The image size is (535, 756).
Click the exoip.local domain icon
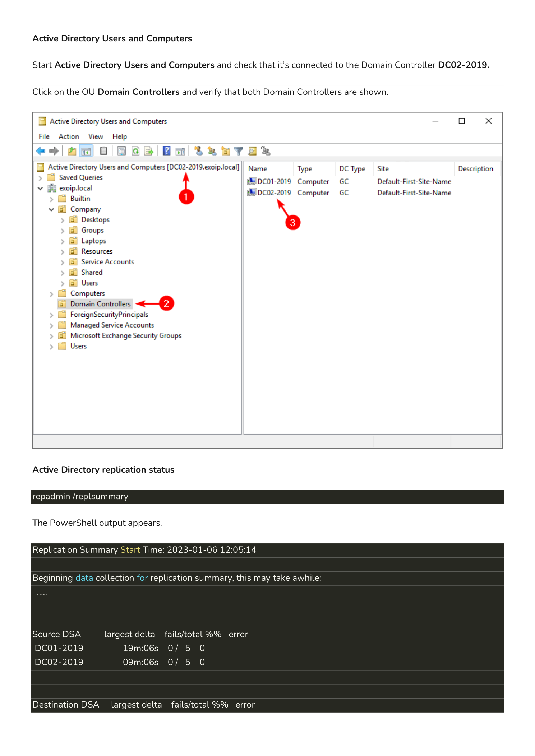52,188
